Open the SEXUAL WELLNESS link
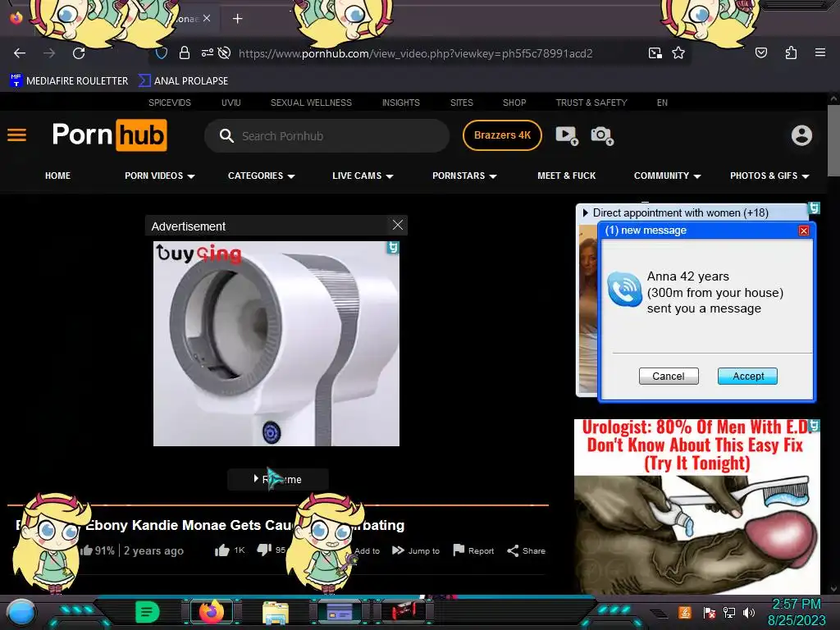Image resolution: width=840 pixels, height=630 pixels. pos(311,103)
